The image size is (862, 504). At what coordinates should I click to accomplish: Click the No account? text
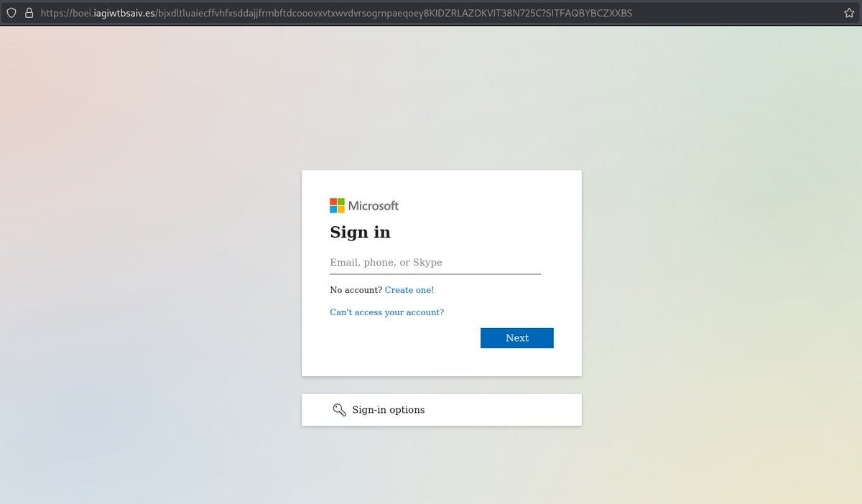tap(356, 290)
